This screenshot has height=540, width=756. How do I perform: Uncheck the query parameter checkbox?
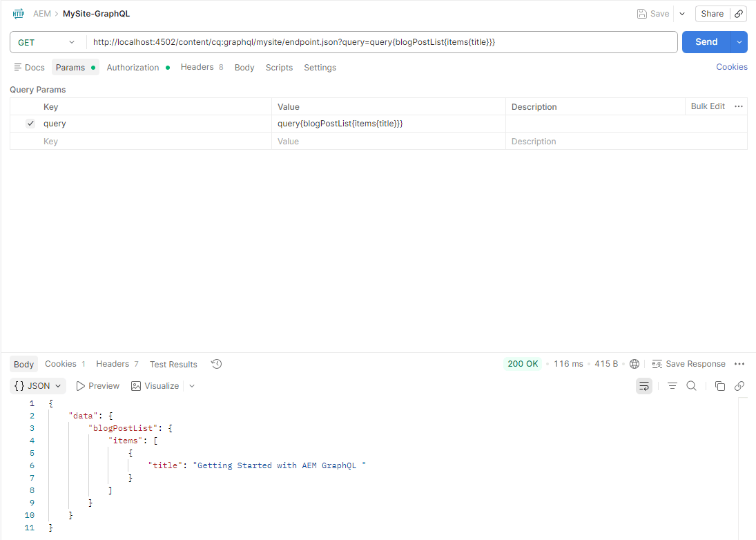(x=30, y=124)
